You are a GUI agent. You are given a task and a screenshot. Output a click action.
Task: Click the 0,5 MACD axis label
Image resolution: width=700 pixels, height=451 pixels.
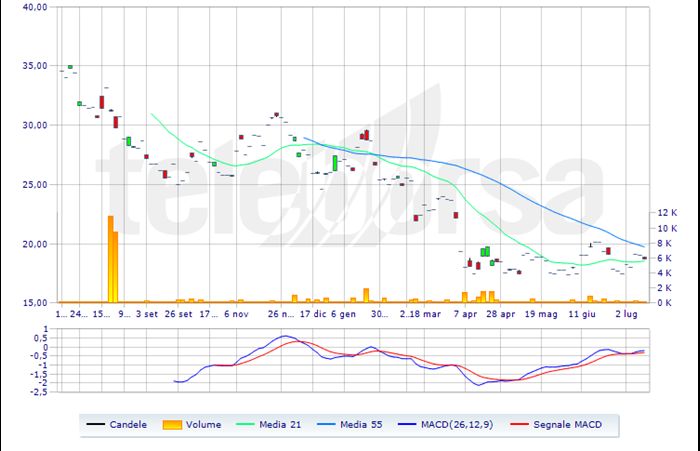click(x=41, y=338)
